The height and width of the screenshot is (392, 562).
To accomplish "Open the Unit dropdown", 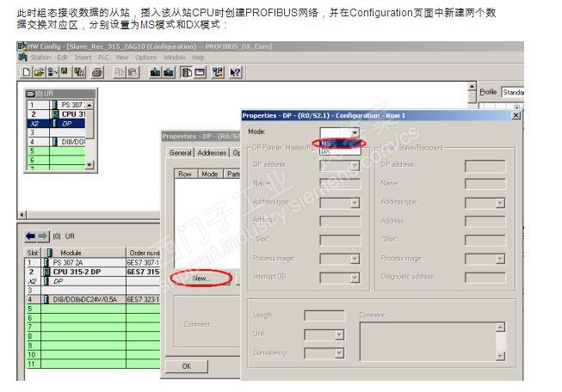I will (339, 334).
